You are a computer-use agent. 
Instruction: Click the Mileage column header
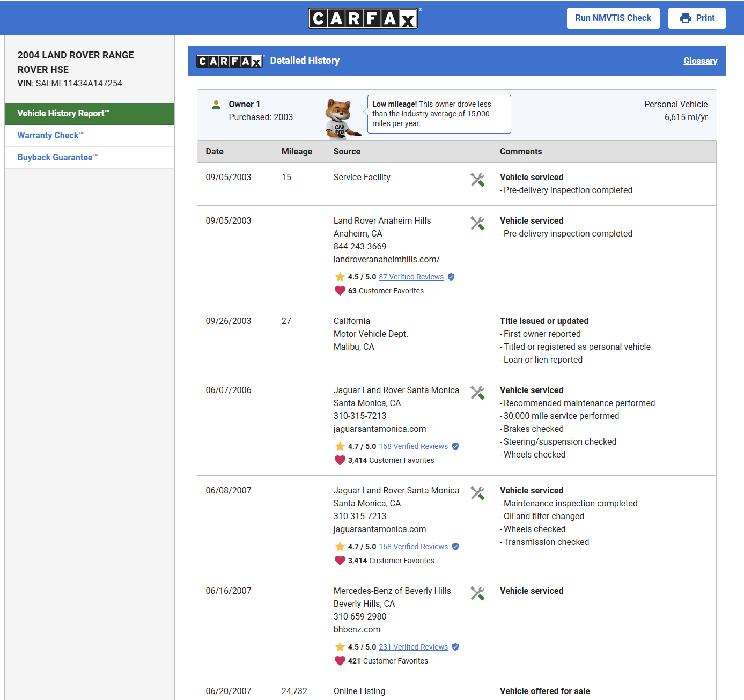click(x=297, y=152)
